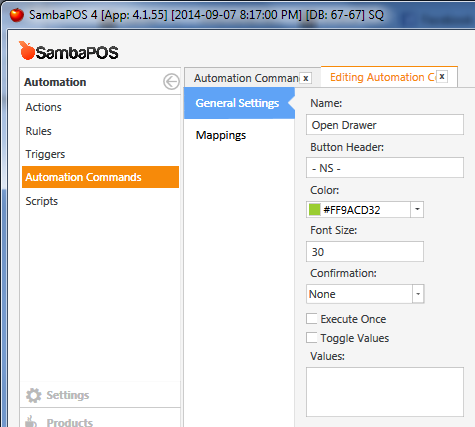This screenshot has height=427, width=475.
Task: Open the Color dropdown arrow
Action: (x=417, y=210)
